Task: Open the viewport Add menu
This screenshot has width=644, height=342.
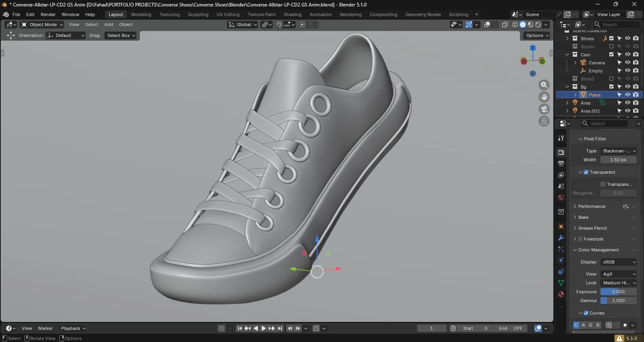Action: [x=109, y=25]
